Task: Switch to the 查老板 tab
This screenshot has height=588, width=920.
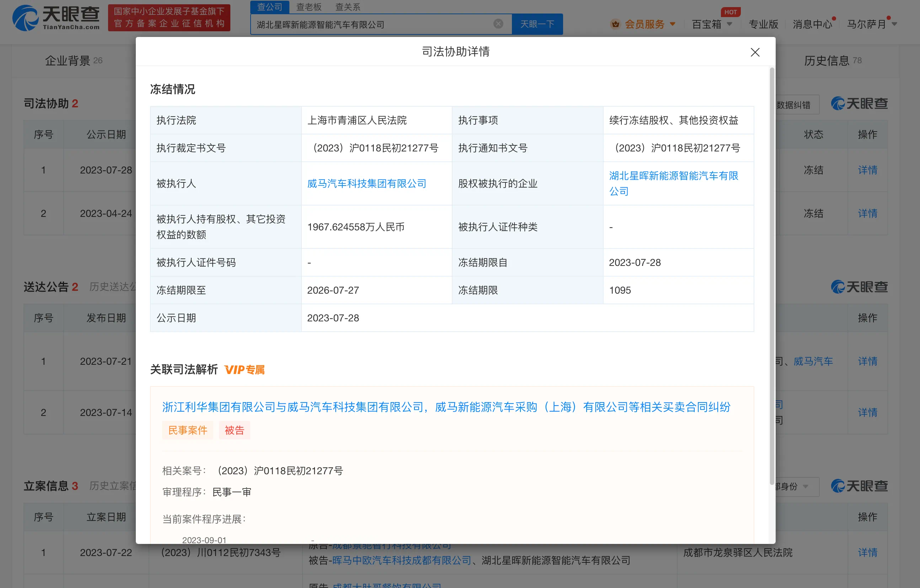Action: pos(309,7)
